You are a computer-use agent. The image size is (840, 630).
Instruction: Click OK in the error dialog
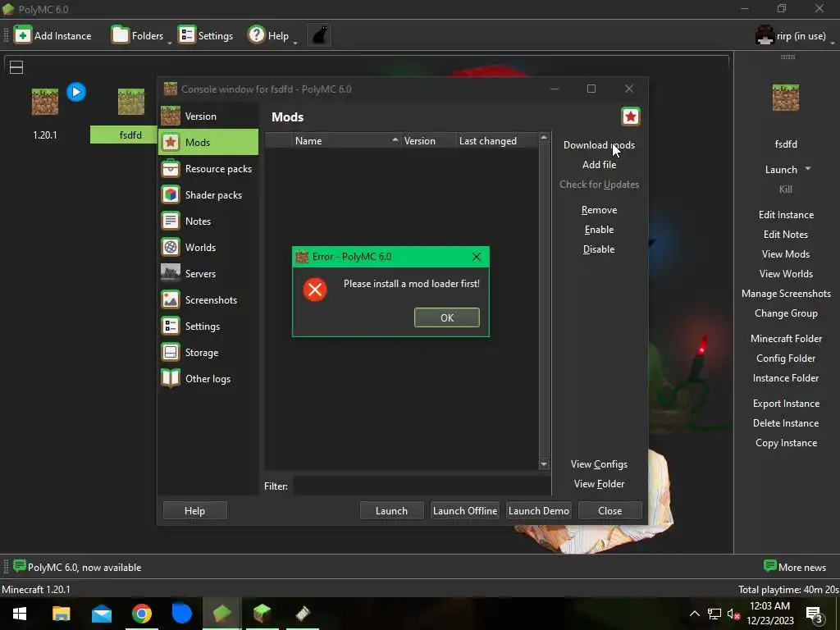[447, 317]
